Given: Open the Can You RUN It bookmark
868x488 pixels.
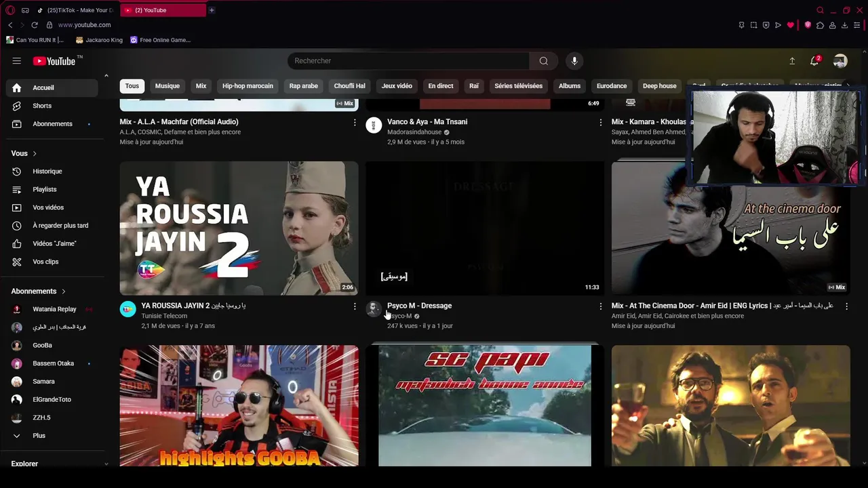Looking at the screenshot, I should point(35,40).
